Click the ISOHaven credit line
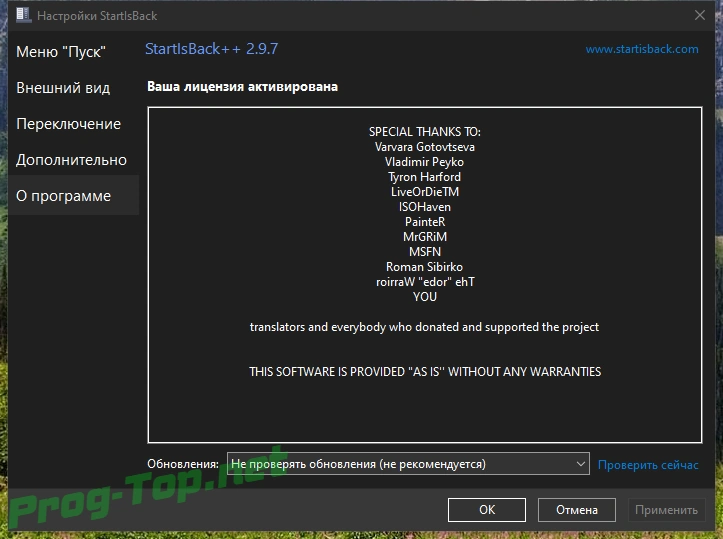Viewport: 723px width, 539px height. click(x=425, y=207)
